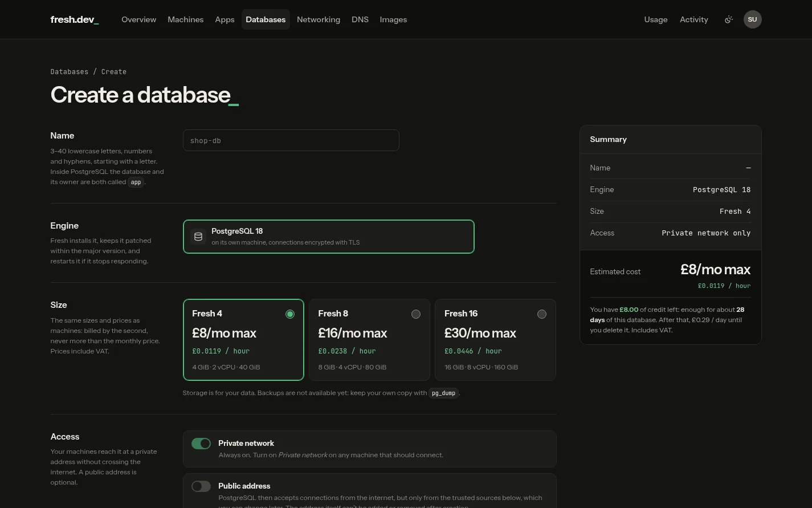The image size is (812, 508).
Task: Click the £8.00 credit amount text
Action: 629,310
